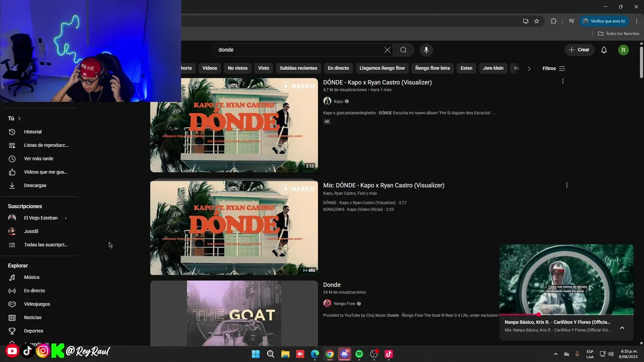644x362 pixels.
Task: Open the video title DÓNDE - Kapo x Ryan Castro (Visualizer)
Action: pos(377,82)
